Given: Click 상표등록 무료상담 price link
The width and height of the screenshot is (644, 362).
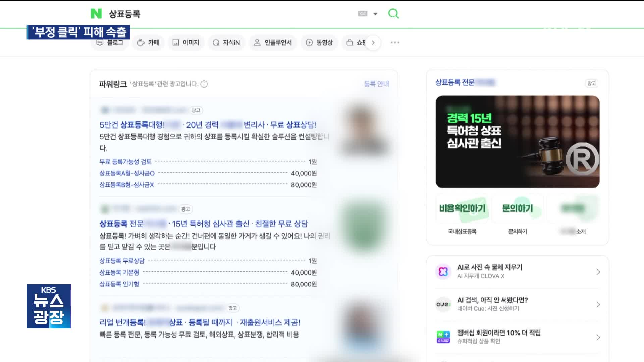Looking at the screenshot, I should 122,261.
